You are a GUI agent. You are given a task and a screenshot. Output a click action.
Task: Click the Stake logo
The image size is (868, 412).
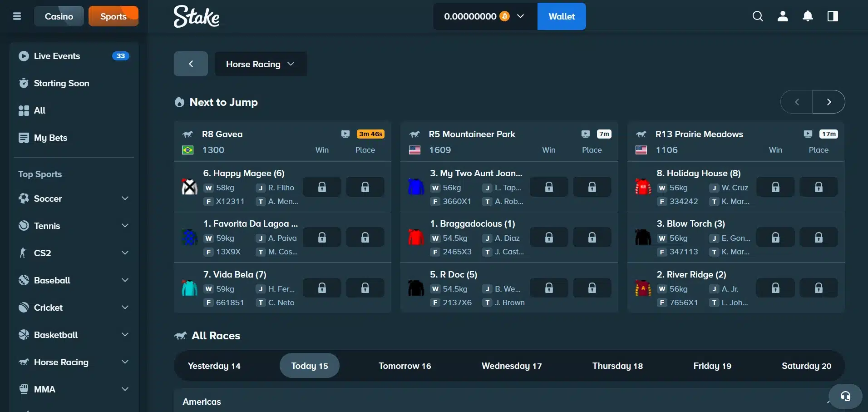197,16
